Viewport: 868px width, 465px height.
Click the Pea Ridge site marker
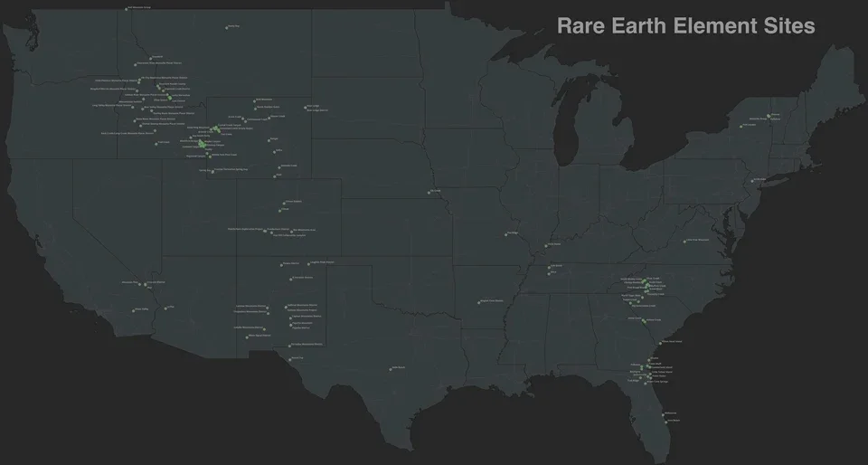point(506,234)
